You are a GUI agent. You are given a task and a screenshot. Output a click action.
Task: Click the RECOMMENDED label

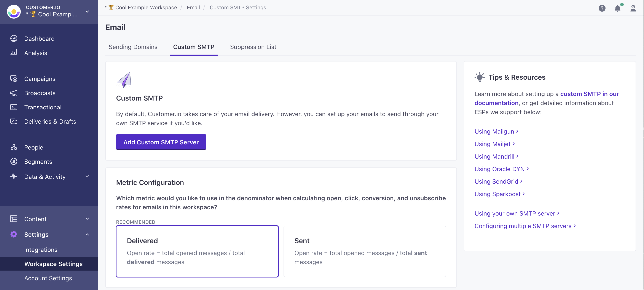pyautogui.click(x=135, y=222)
